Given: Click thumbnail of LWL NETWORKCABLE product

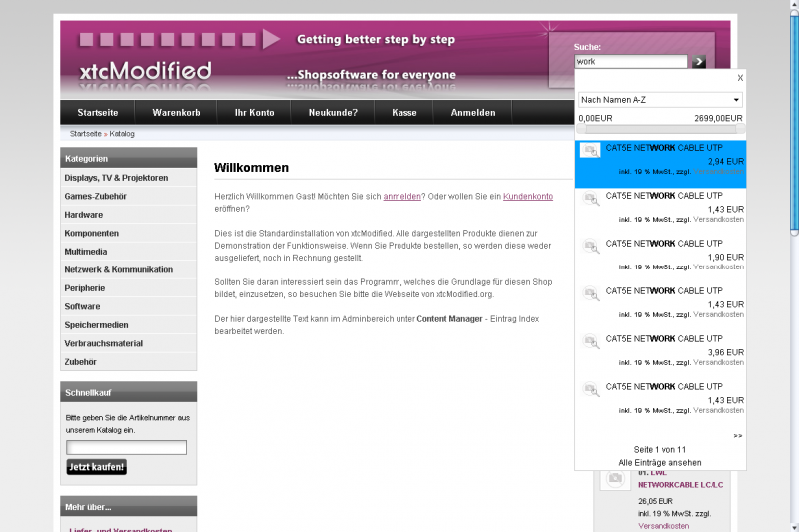Looking at the screenshot, I should pos(615,478).
